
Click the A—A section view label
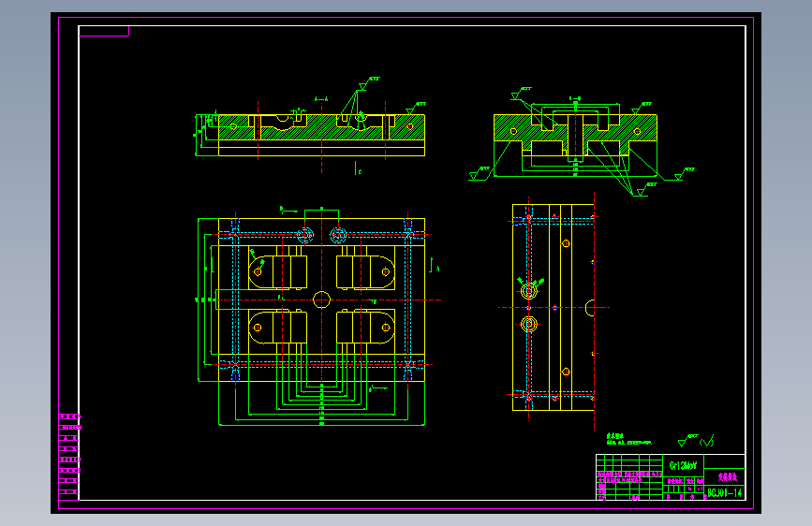click(321, 99)
